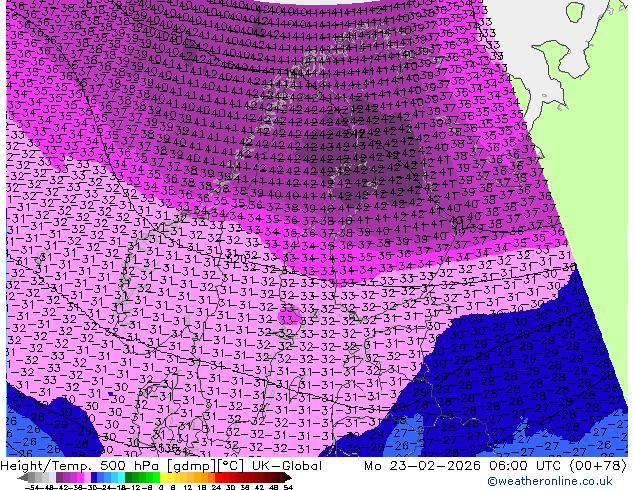Pick the dark purple swatch near legend value -42
This screenshot has height=490, width=634.
pos(59,478)
